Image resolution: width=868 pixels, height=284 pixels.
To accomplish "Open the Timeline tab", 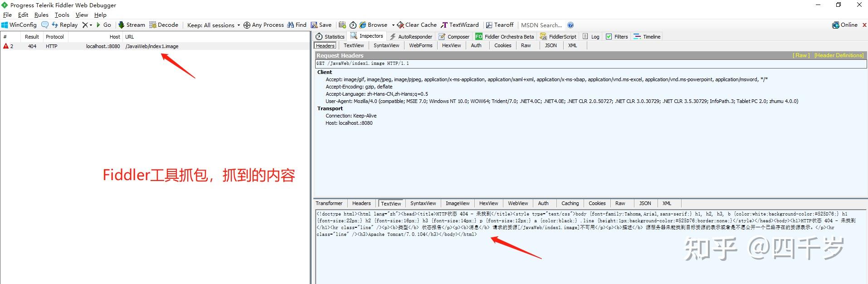I will 647,37.
